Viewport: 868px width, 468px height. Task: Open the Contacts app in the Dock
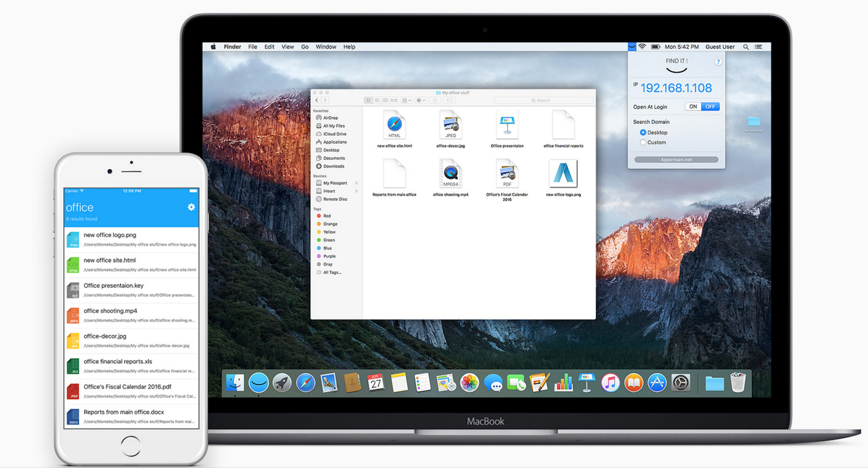pyautogui.click(x=352, y=383)
